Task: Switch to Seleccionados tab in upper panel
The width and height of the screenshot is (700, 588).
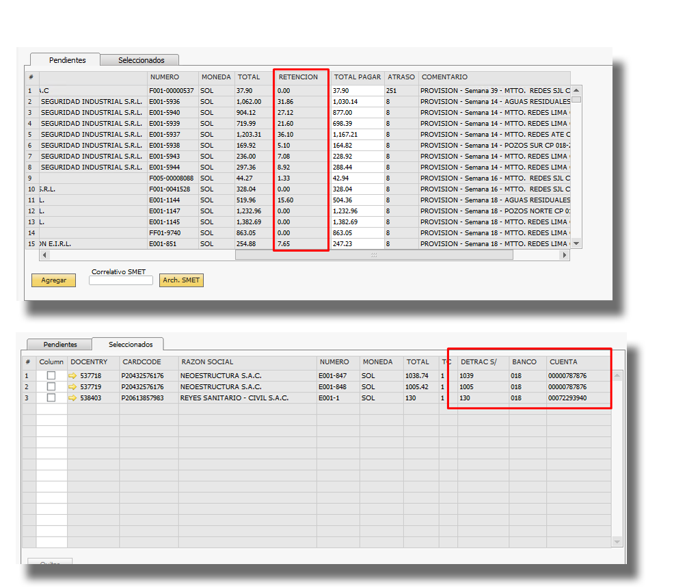Action: 141,60
